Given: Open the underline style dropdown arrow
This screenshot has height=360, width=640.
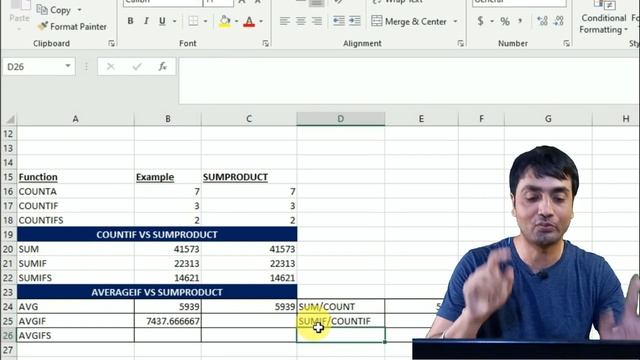Looking at the screenshot, I should (175, 21).
